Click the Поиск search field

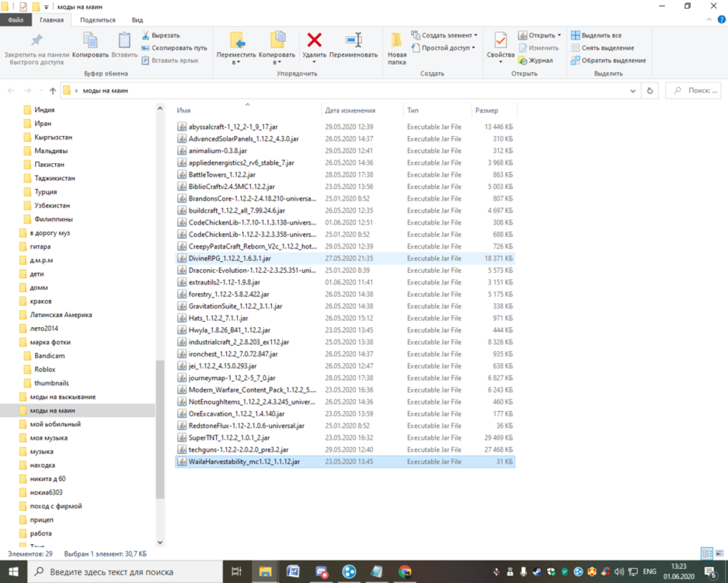[695, 91]
